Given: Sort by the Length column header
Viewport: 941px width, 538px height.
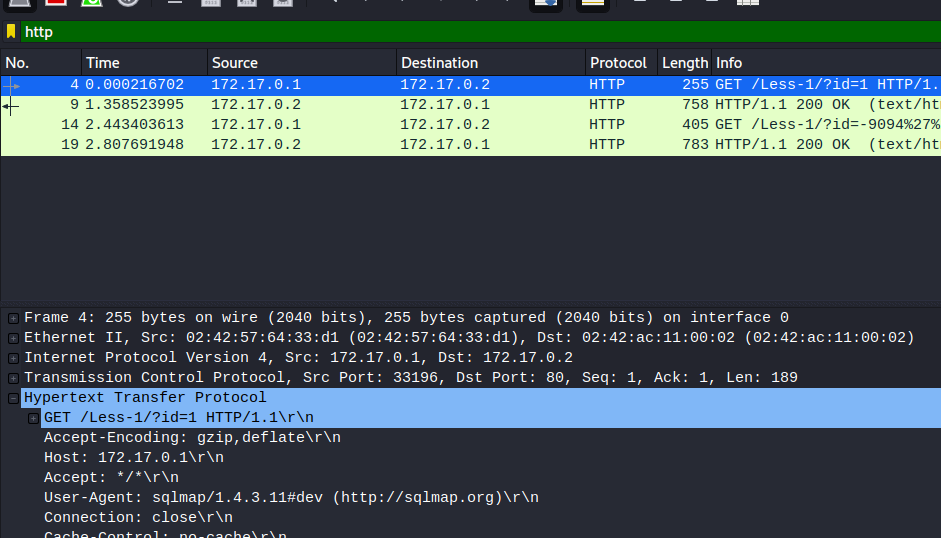Looking at the screenshot, I should click(x=685, y=63).
